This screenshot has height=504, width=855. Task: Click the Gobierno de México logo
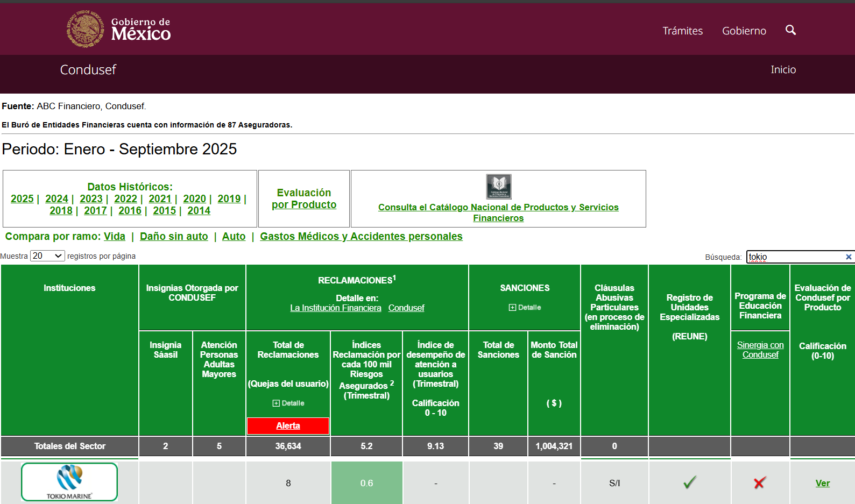(118, 29)
